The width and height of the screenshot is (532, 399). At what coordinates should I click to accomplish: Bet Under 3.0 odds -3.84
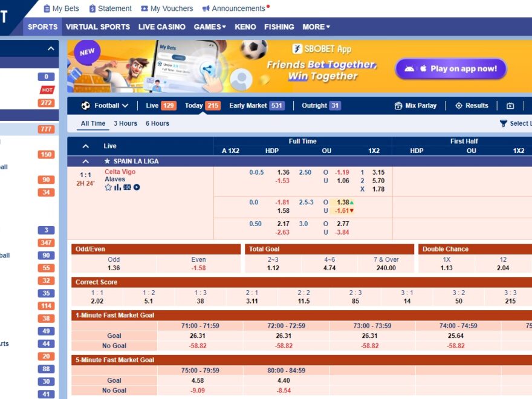pyautogui.click(x=342, y=232)
